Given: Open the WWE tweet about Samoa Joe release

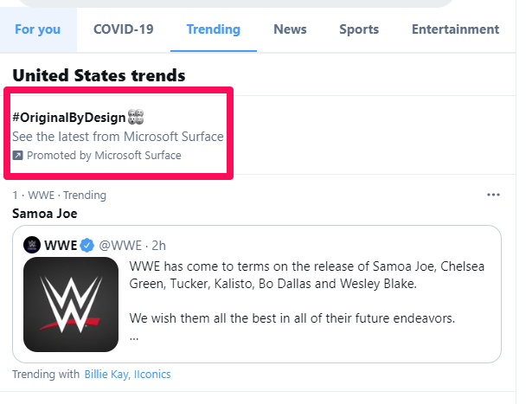Looking at the screenshot, I should point(257,294).
